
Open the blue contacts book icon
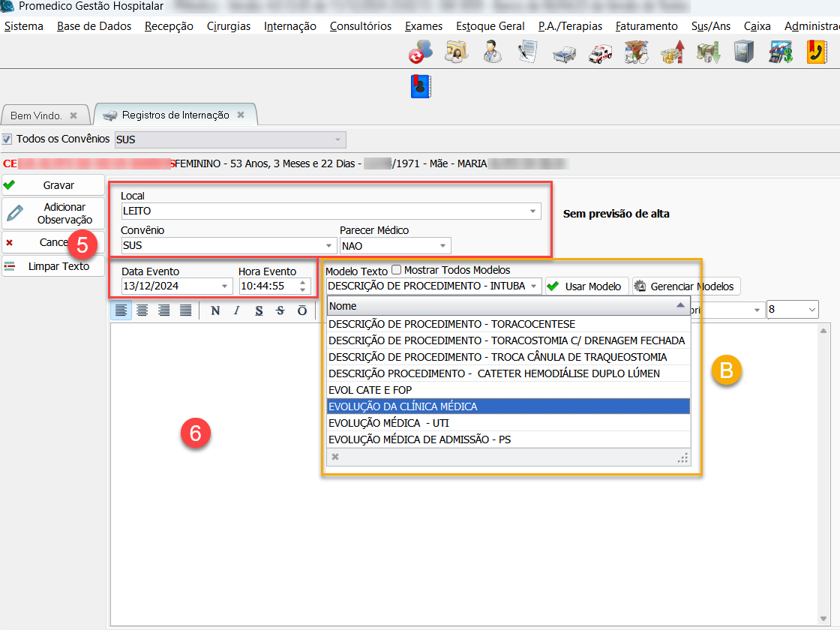tap(420, 86)
